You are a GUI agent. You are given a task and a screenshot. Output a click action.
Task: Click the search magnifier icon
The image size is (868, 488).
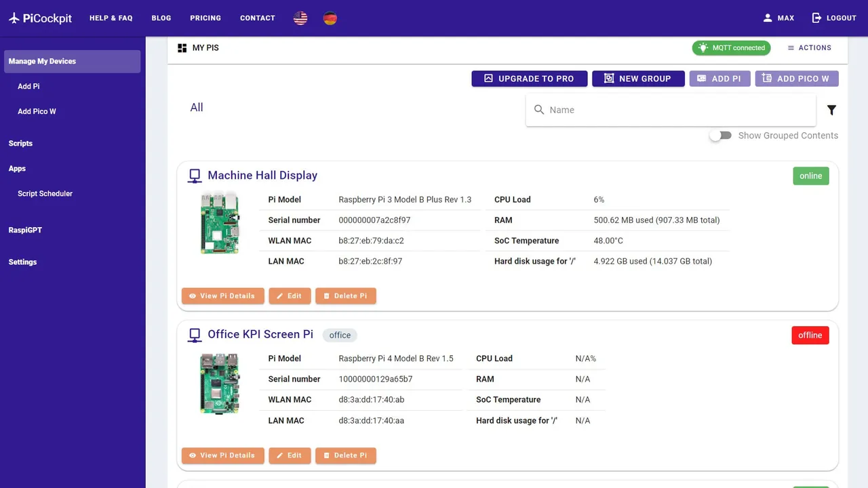[x=539, y=110]
